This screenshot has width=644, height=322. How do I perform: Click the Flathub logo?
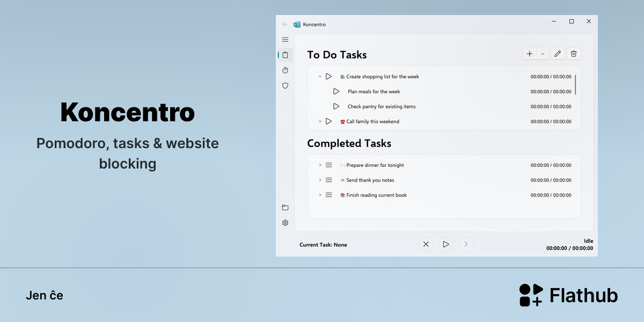click(x=568, y=295)
